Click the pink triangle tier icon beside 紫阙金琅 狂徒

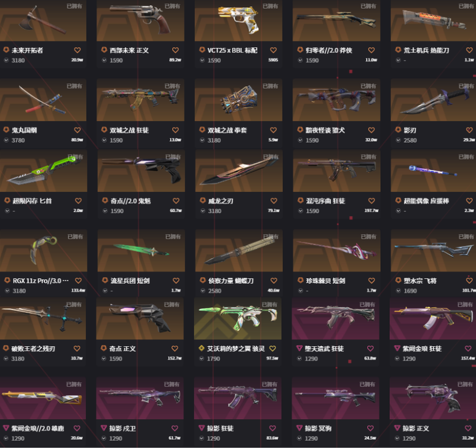click(x=397, y=348)
